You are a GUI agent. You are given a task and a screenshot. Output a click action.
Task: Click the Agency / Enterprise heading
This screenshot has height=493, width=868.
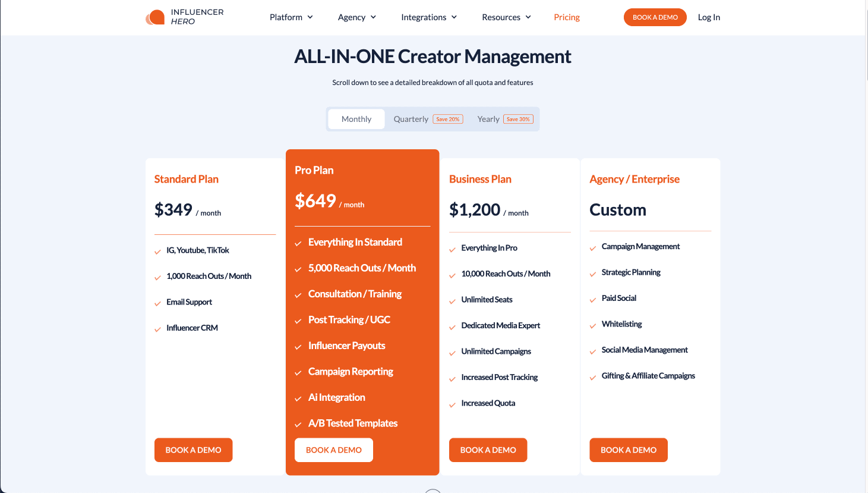[635, 179]
